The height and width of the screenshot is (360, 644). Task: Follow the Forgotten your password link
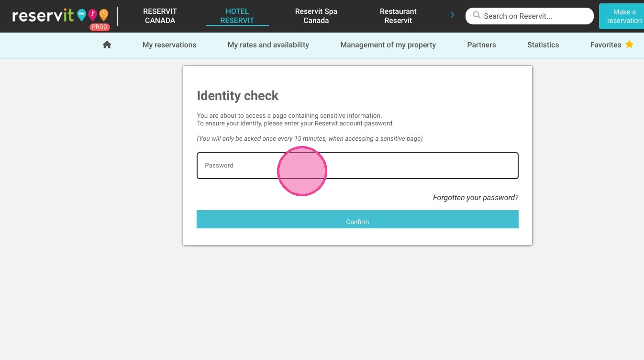(x=476, y=197)
